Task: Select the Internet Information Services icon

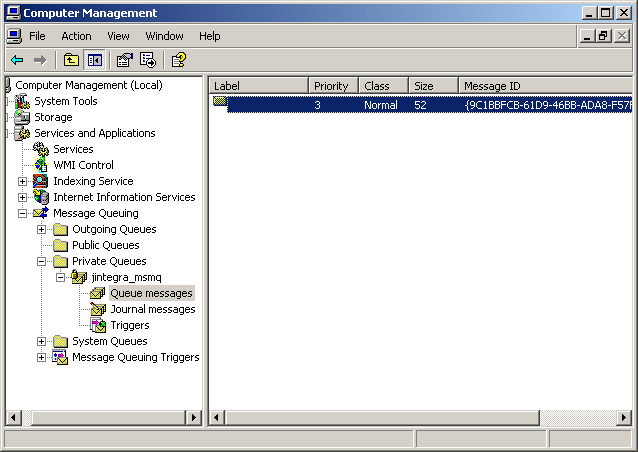Action: [41, 197]
